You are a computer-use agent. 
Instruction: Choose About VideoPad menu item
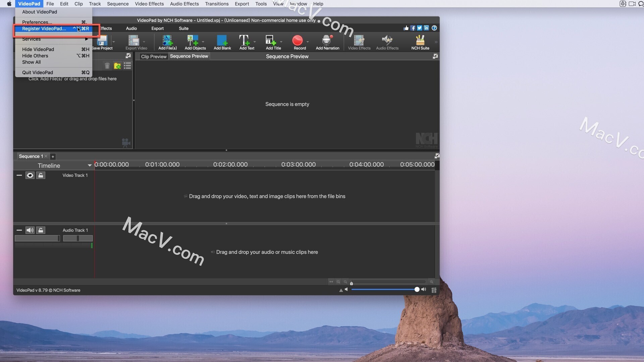coord(54,12)
